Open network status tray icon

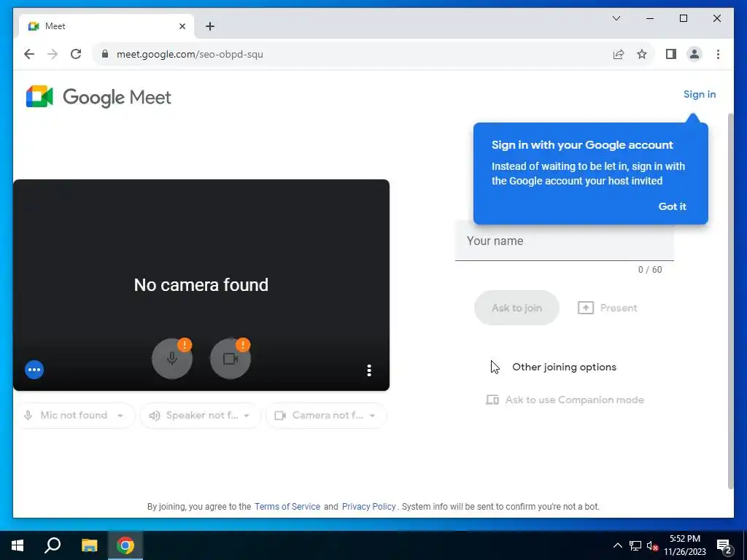(x=635, y=545)
